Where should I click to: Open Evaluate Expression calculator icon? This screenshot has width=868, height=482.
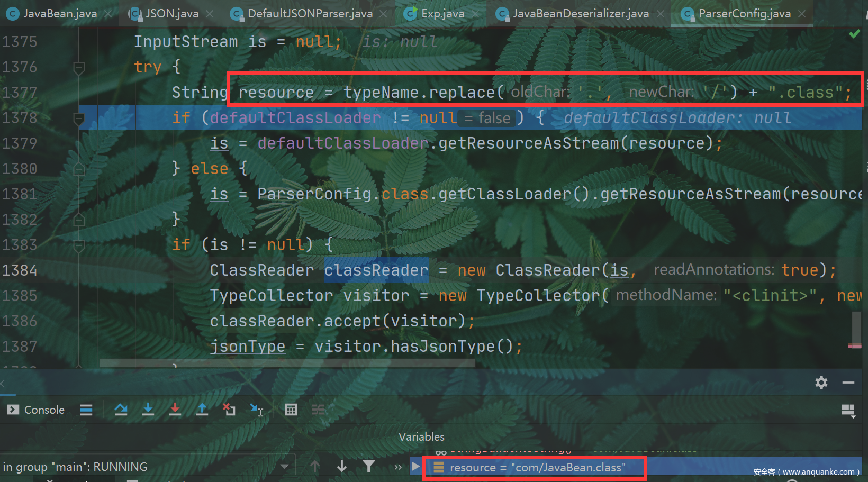pyautogui.click(x=291, y=410)
